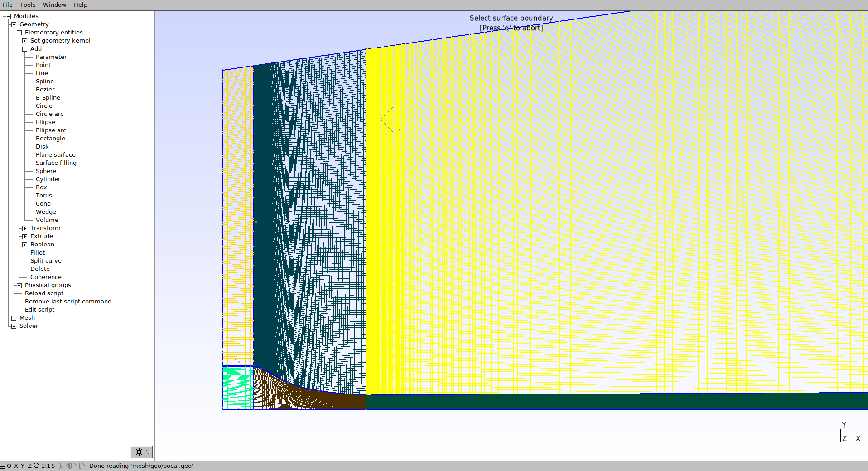868x471 pixels.
Task: Open the Tools menu
Action: coord(28,5)
